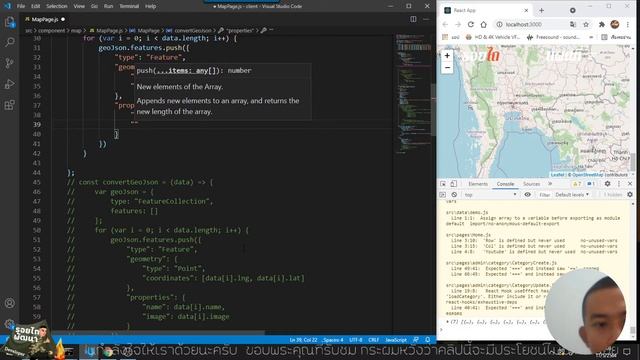
Task: Open the Run and Debug view
Action: point(9,84)
